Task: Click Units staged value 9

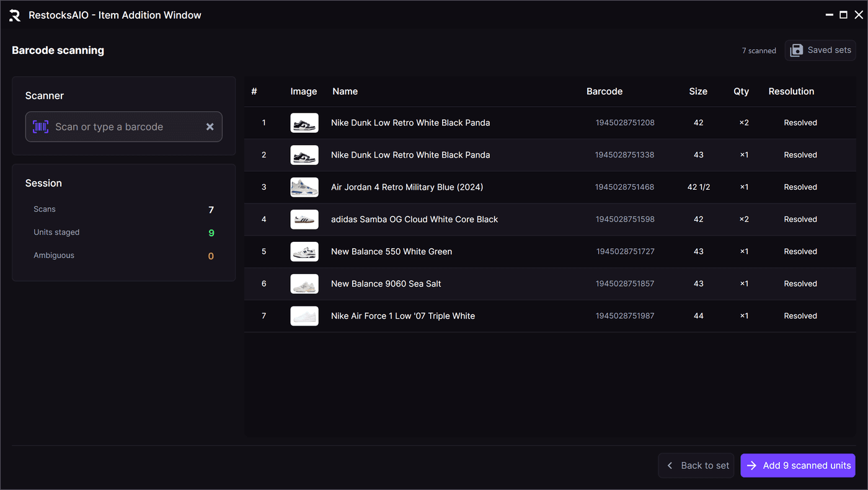Action: (x=211, y=233)
